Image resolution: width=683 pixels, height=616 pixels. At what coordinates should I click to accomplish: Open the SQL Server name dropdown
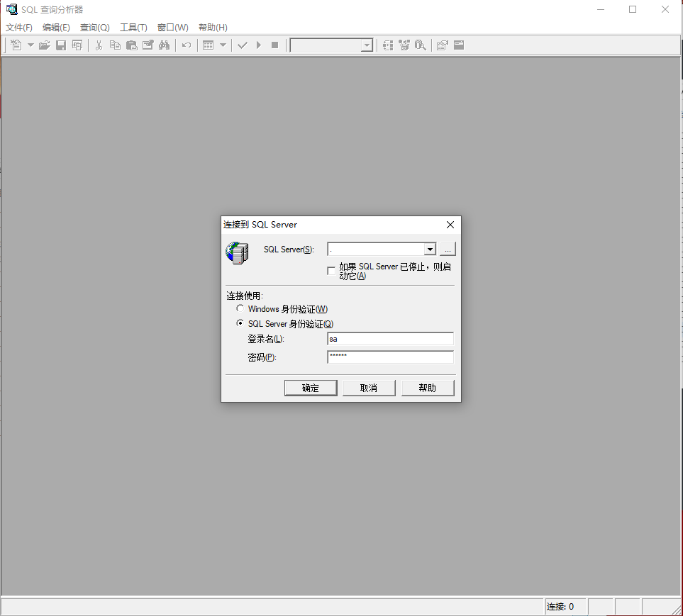[431, 249]
